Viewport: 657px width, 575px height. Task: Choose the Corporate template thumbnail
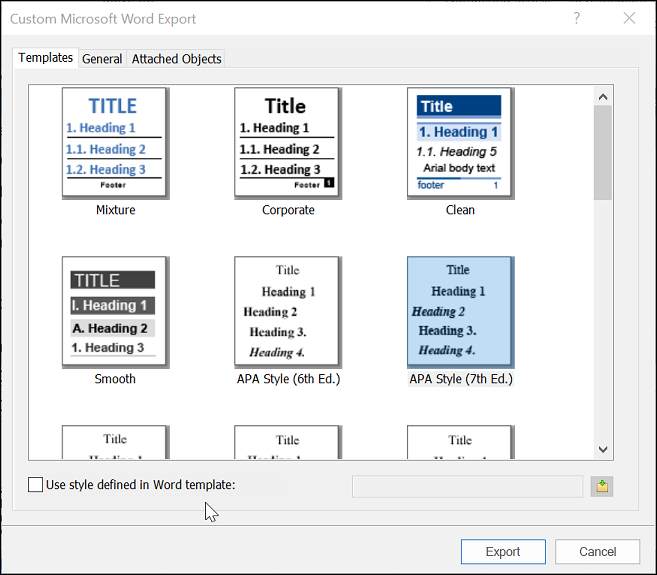point(287,141)
